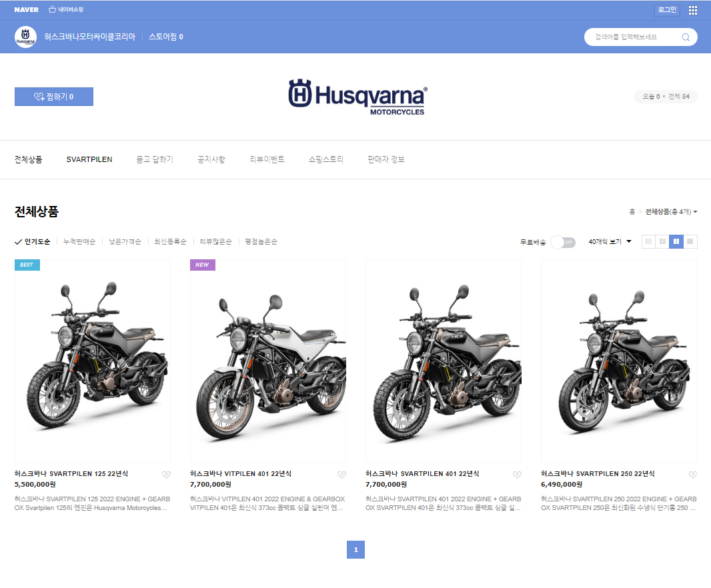Click the SVARTPILEN 250 2022 ENGINE description text
Viewport: 711px width, 588px height.
(619, 503)
